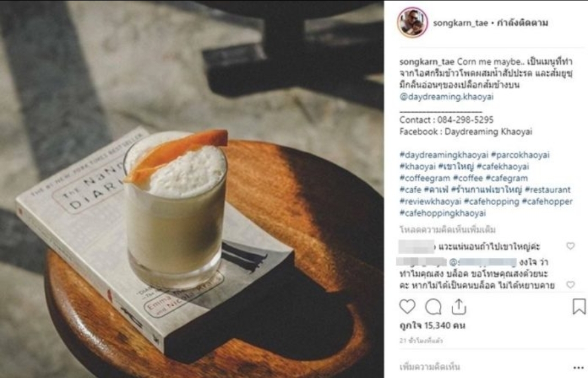Open the #coffeegram hashtag
Image resolution: width=588 pixels, height=378 pixels.
pos(425,178)
